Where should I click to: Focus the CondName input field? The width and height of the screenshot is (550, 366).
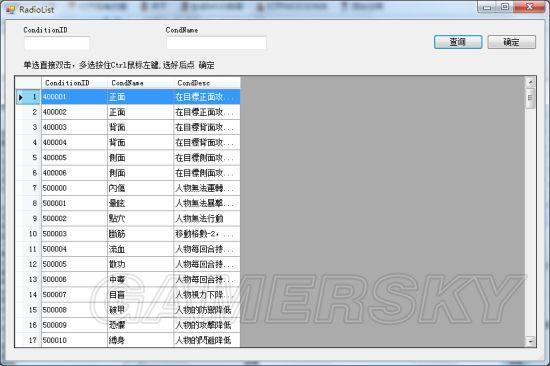tap(216, 43)
